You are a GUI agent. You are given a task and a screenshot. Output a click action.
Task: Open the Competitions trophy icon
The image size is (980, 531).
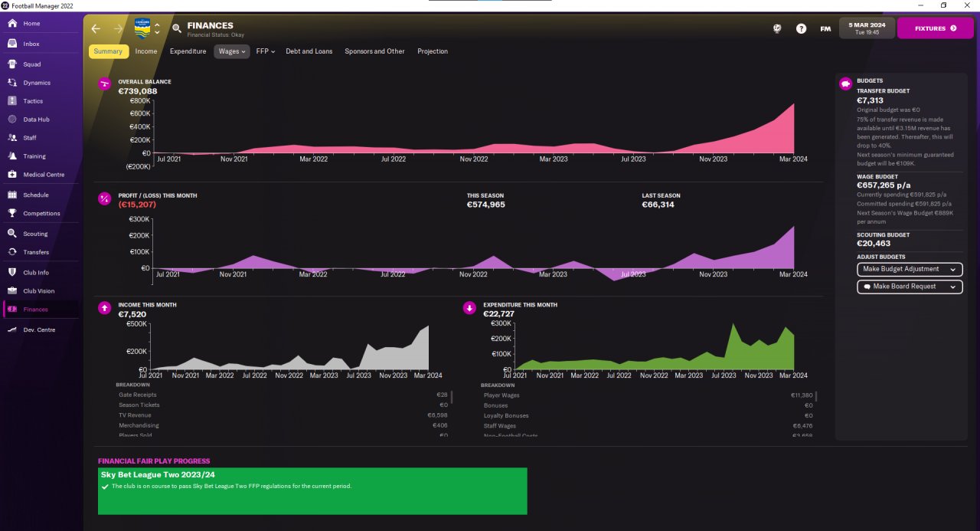coord(12,214)
